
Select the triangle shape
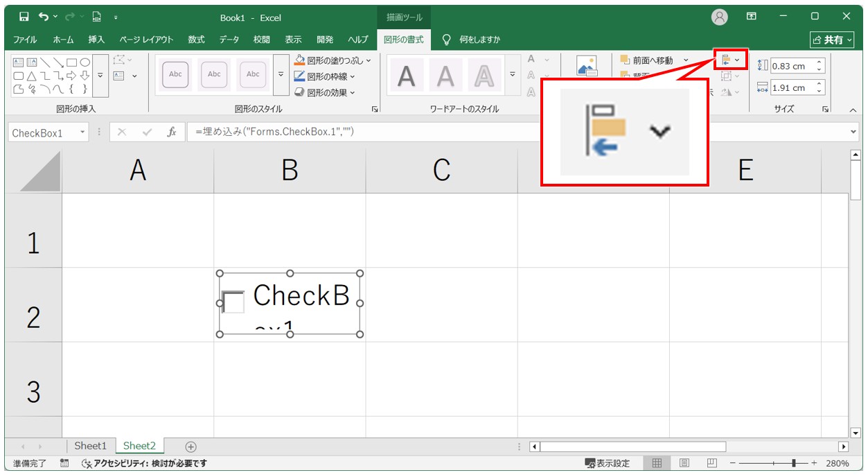32,76
